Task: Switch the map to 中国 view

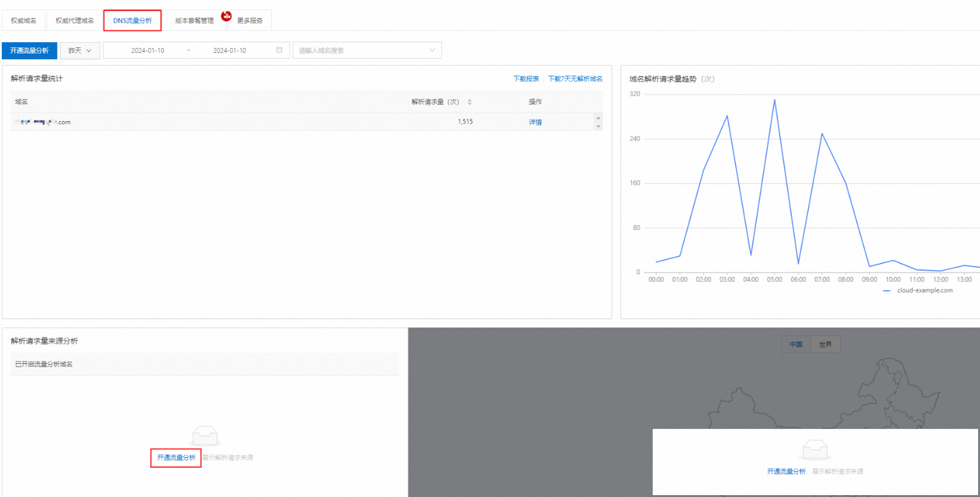Action: pyautogui.click(x=796, y=344)
